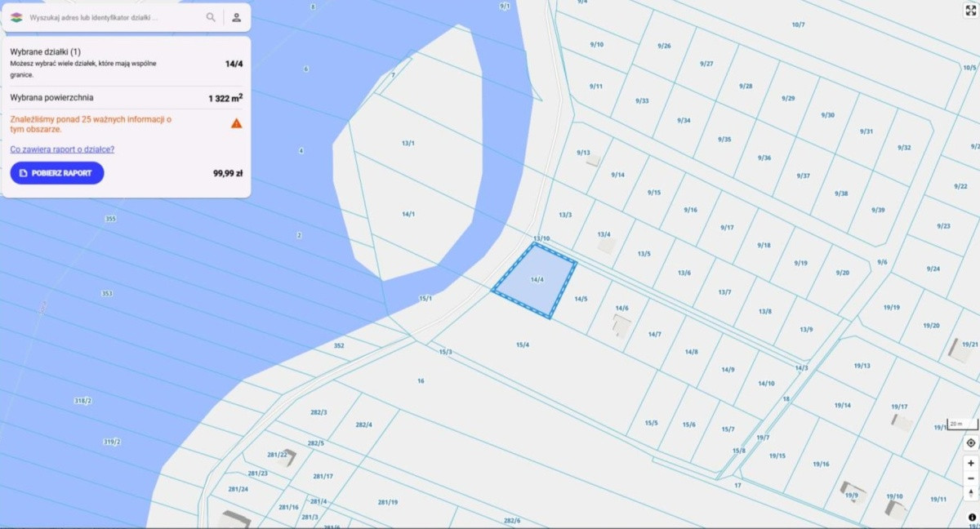
Task: Select parcel 281/19 on the map
Action: pos(388,503)
